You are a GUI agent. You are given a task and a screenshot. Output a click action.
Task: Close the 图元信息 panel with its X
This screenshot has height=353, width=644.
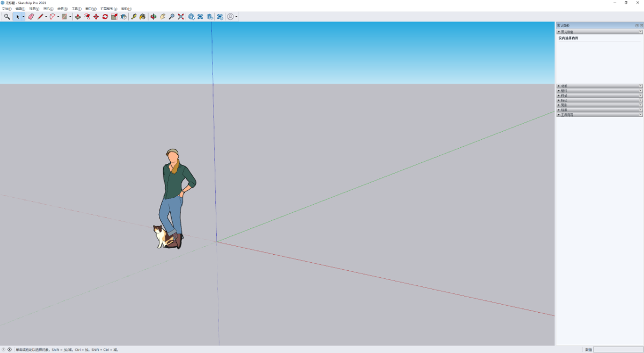click(x=641, y=32)
